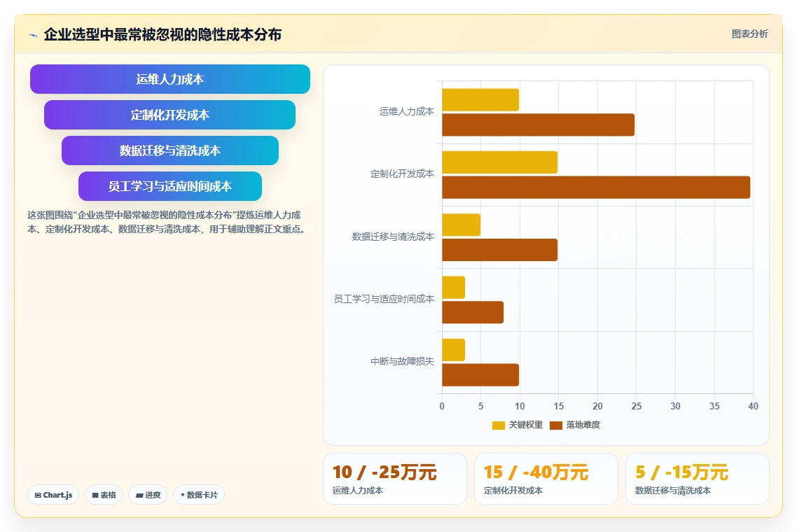This screenshot has height=532, width=797.
Task: Click the x-axis tick value 25
Action: pos(637,406)
